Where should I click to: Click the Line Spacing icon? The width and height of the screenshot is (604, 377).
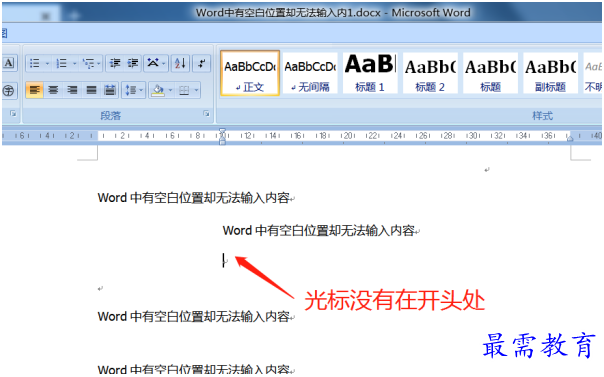tap(130, 90)
